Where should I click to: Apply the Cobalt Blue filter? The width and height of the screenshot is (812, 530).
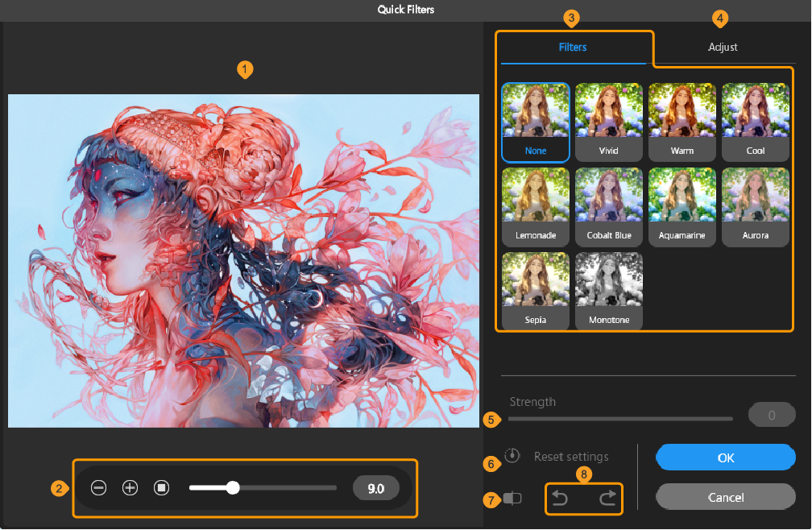coord(609,207)
